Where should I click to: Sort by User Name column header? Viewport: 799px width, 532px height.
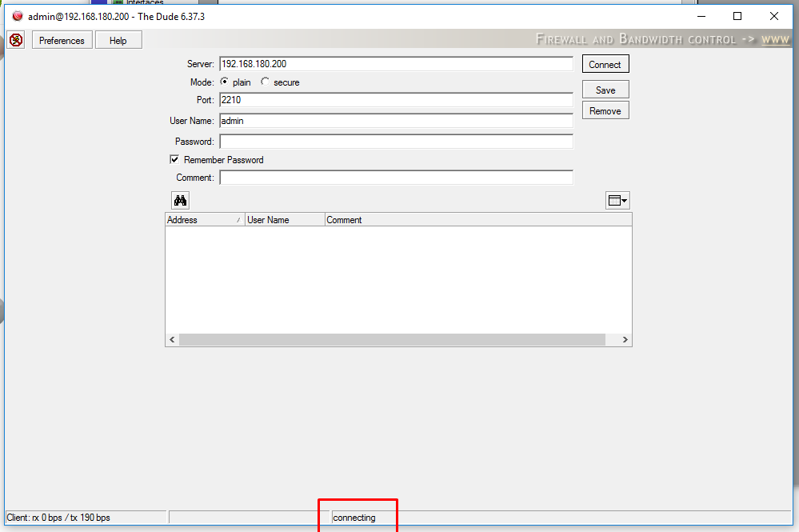click(x=285, y=220)
